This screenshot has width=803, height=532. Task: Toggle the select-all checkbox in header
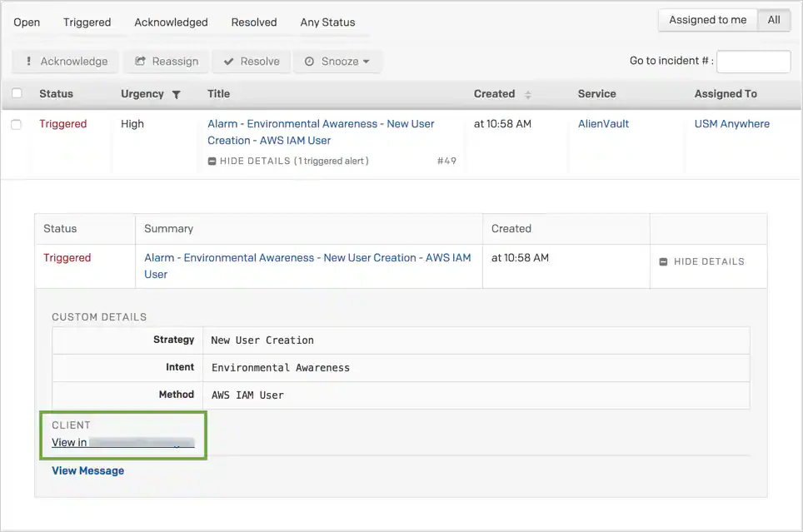tap(17, 92)
